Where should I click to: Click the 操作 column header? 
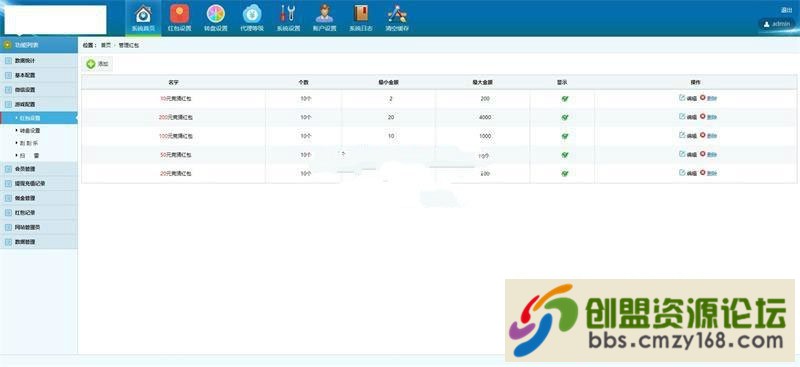tap(695, 82)
